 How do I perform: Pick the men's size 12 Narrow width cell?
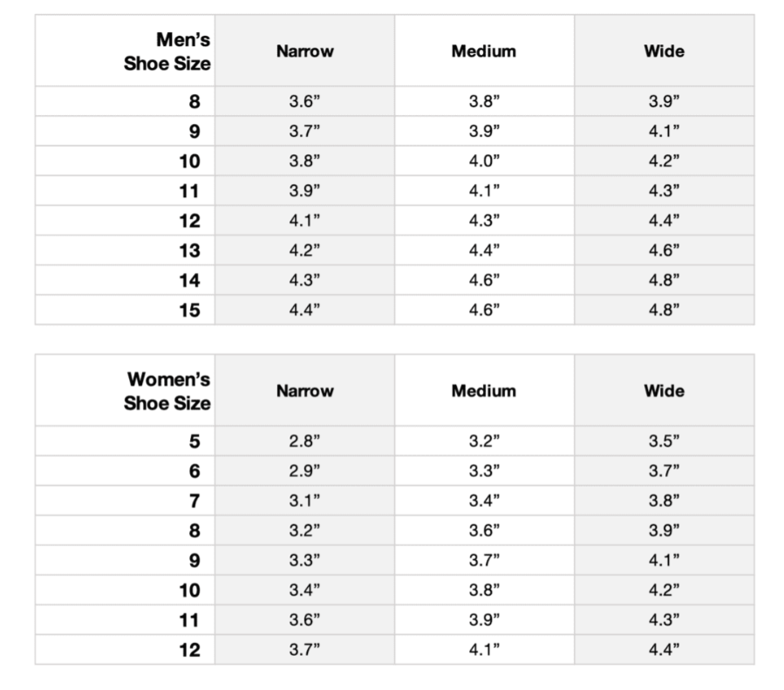tap(304, 221)
